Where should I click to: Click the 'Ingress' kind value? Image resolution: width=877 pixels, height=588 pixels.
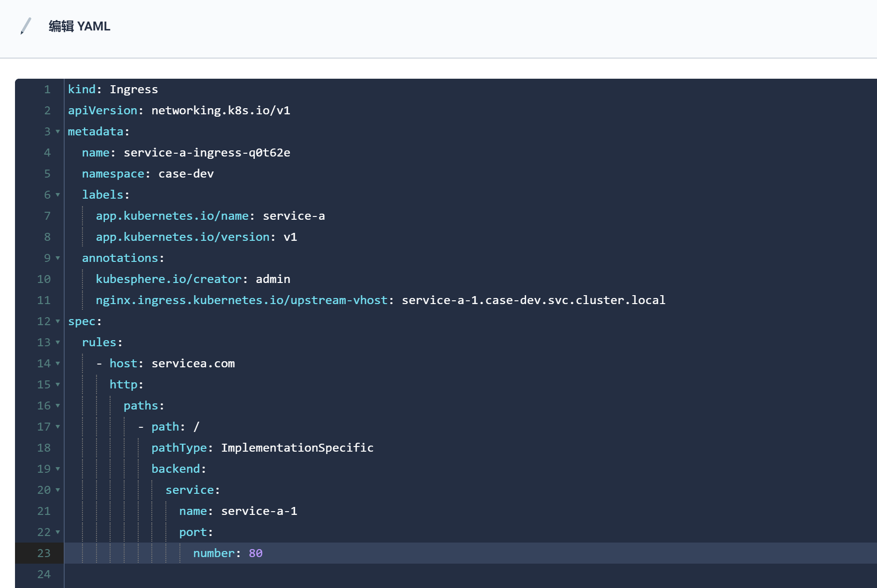[134, 89]
